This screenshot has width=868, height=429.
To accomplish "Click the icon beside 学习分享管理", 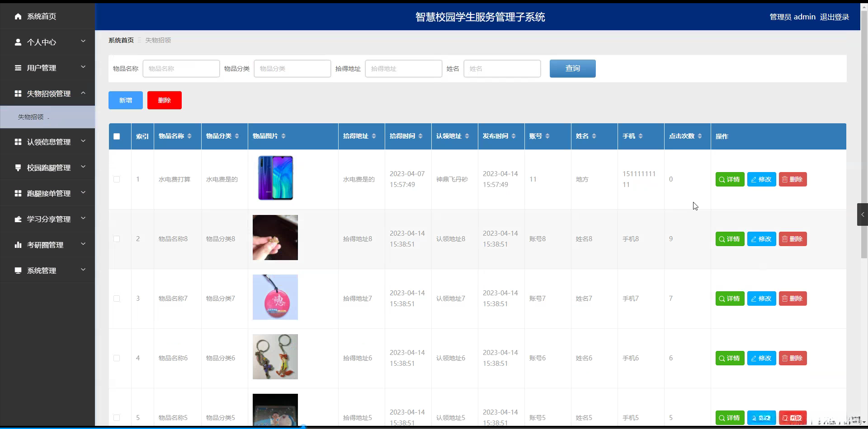I will click(x=18, y=219).
